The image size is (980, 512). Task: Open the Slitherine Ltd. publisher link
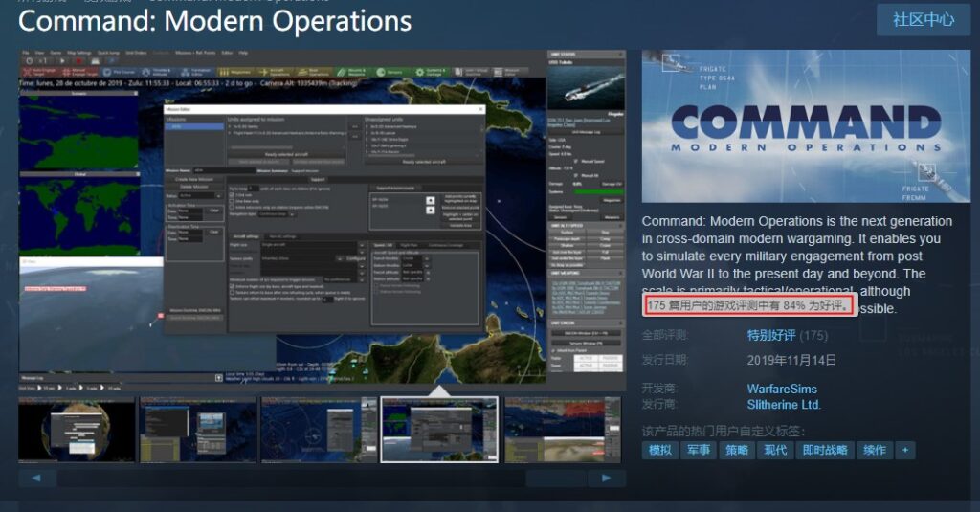784,405
